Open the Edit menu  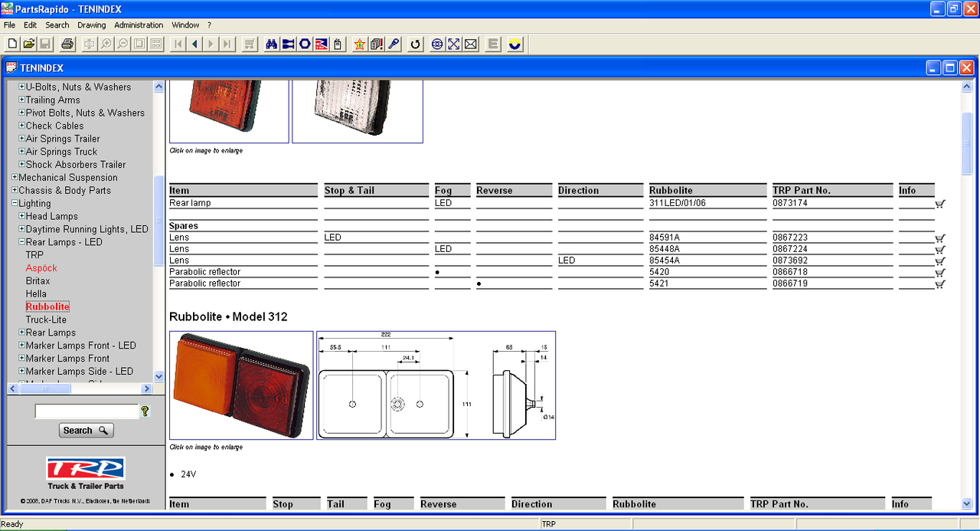30,25
